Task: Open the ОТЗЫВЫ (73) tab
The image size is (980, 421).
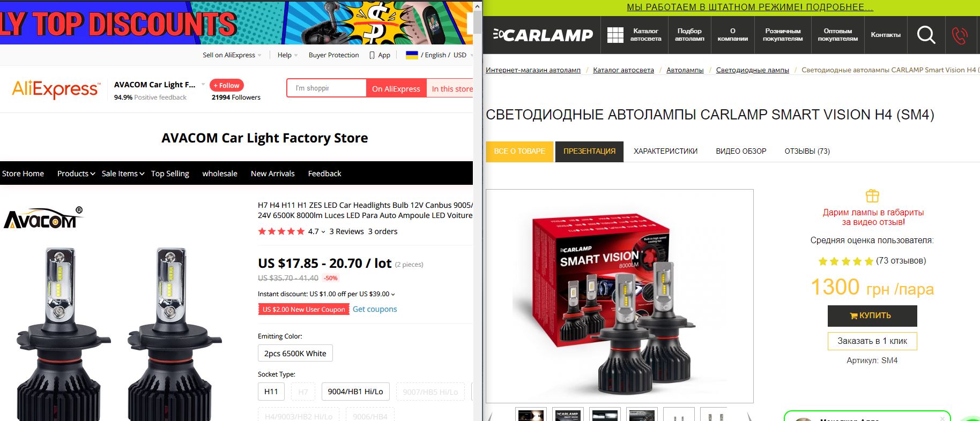Action: click(807, 151)
